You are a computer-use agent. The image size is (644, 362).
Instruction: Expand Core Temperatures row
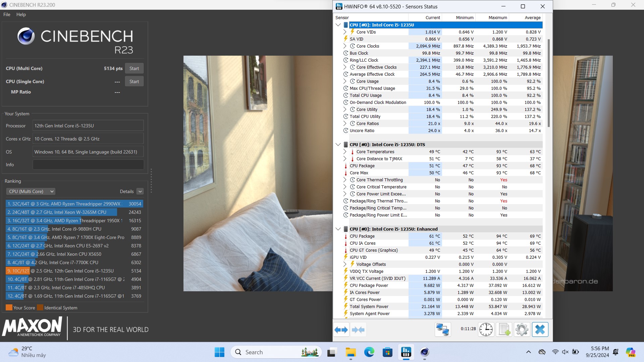point(345,152)
